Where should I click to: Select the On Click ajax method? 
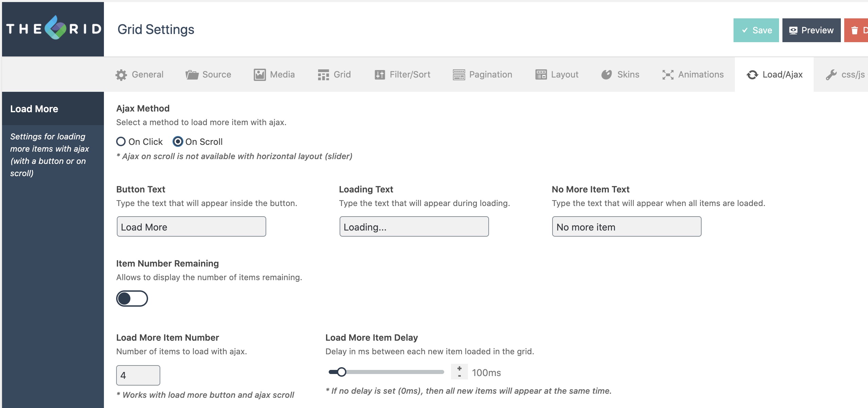click(121, 141)
